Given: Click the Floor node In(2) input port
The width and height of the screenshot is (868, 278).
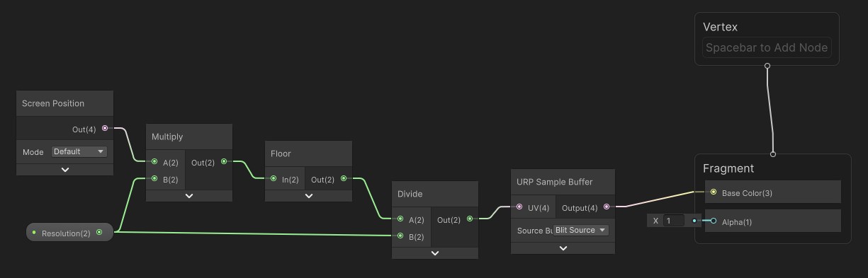Looking at the screenshot, I should [x=274, y=179].
